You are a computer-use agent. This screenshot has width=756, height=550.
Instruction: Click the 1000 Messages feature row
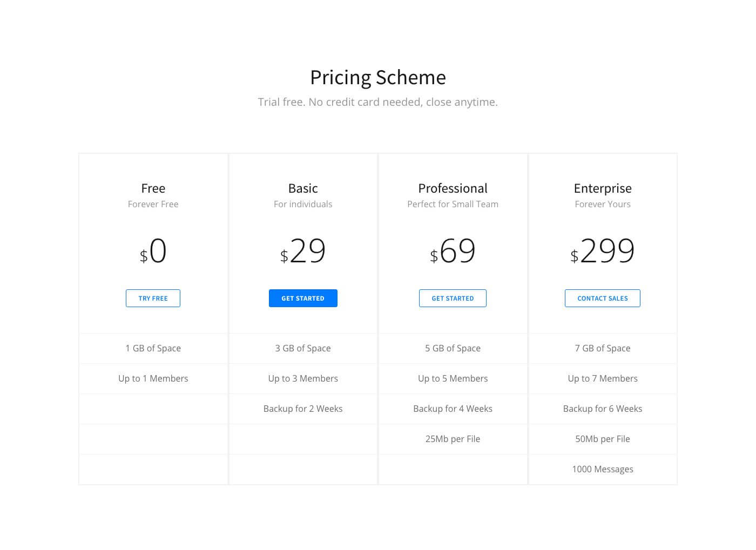(603, 469)
